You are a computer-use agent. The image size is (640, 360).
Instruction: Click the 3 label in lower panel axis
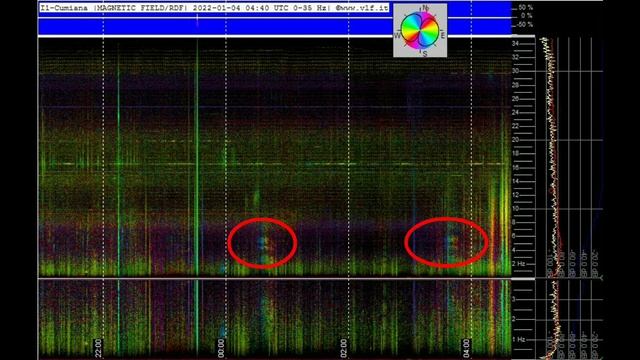coord(514,299)
